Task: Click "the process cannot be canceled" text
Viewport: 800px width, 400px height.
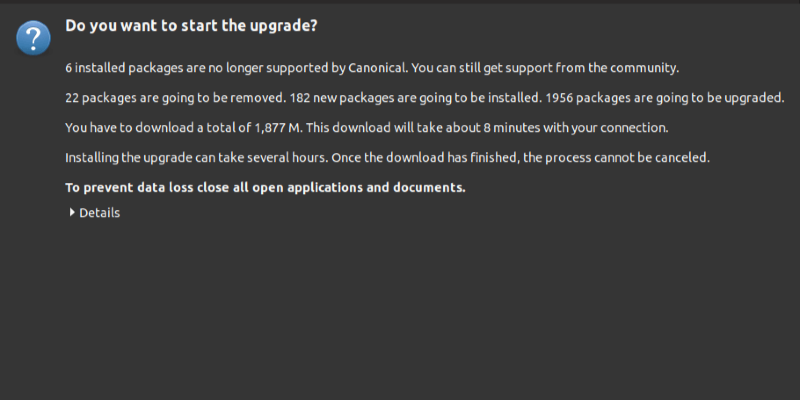Action: [632, 158]
